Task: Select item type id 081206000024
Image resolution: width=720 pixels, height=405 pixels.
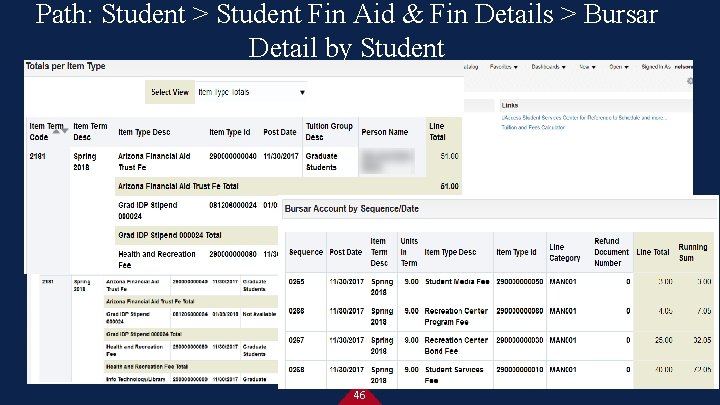Action: (233, 205)
